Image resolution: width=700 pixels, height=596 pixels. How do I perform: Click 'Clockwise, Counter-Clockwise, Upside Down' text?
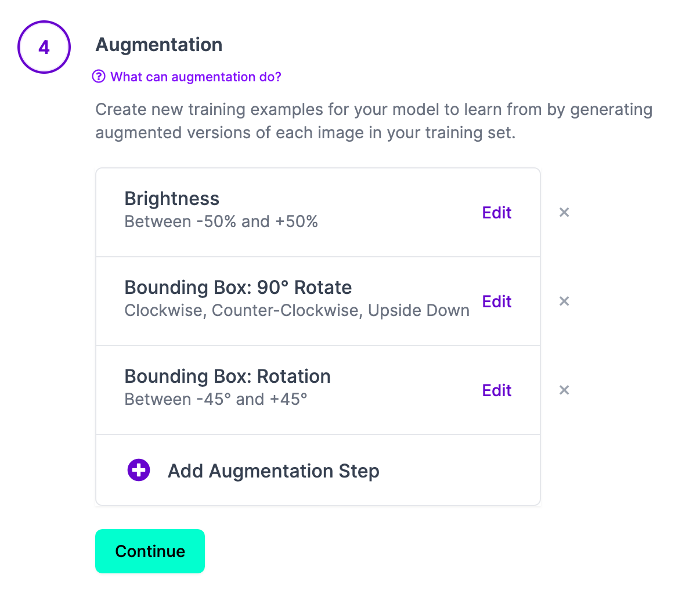tap(297, 311)
